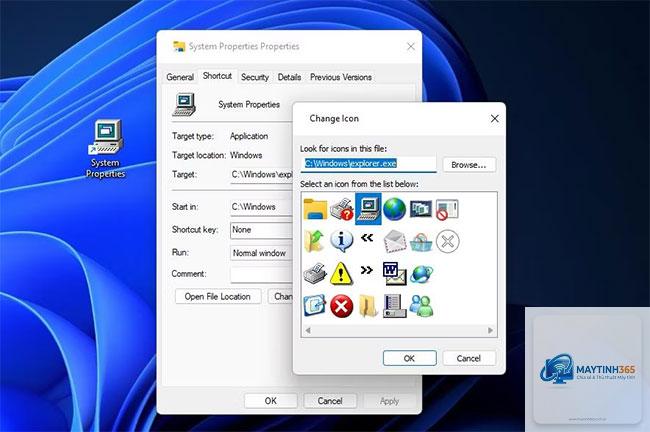Pick the printer with red question mark icon
Image resolution: width=650 pixels, height=432 pixels.
tap(342, 209)
